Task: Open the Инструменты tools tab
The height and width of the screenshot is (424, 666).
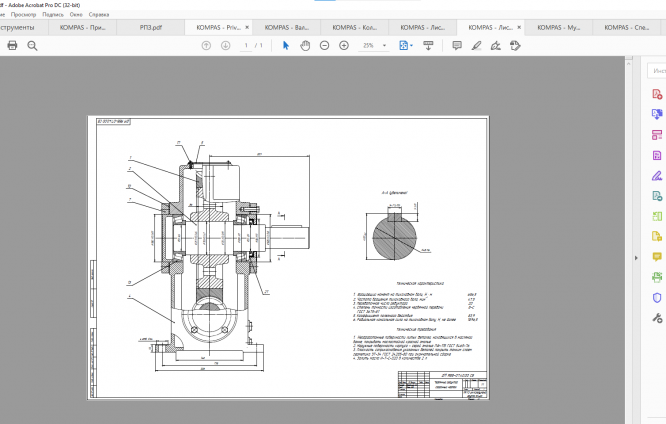Action: 17,28
